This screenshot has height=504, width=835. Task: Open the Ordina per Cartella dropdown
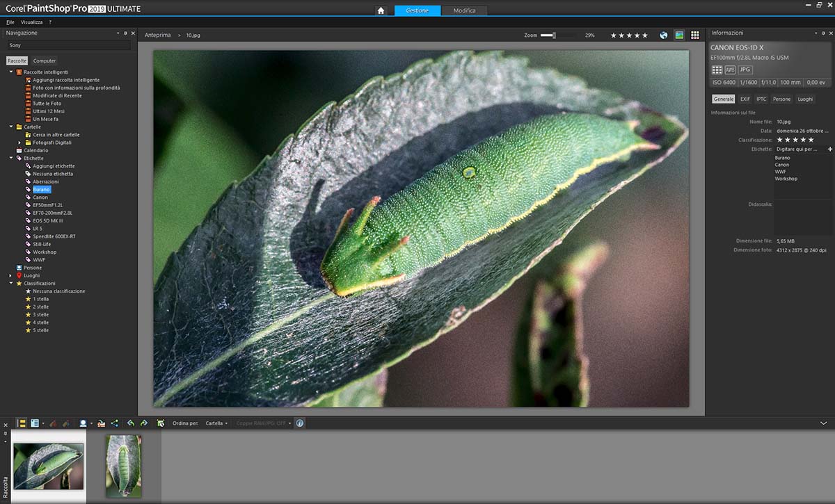[216, 423]
